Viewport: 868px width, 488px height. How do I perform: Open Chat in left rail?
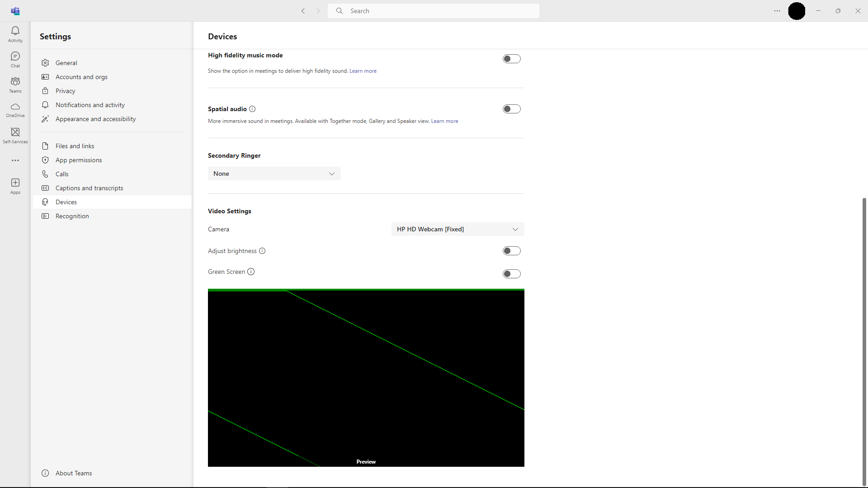click(x=15, y=59)
